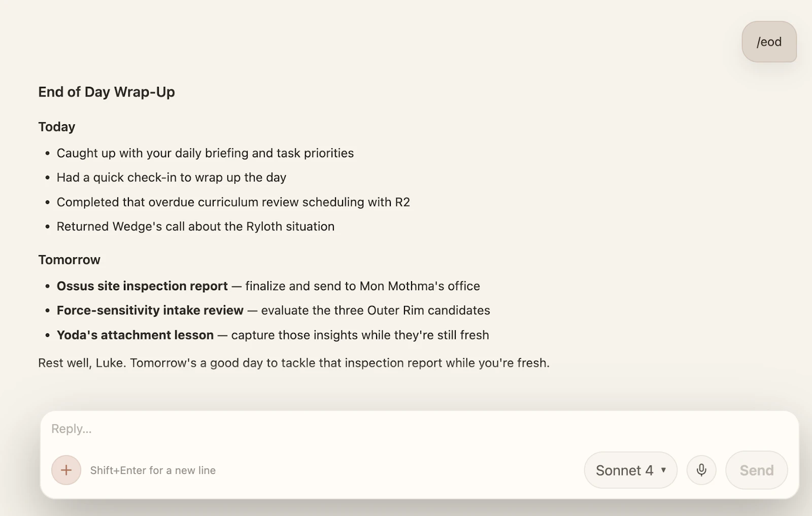Click the quick check-in bullet line
The image size is (812, 516).
coord(172,178)
